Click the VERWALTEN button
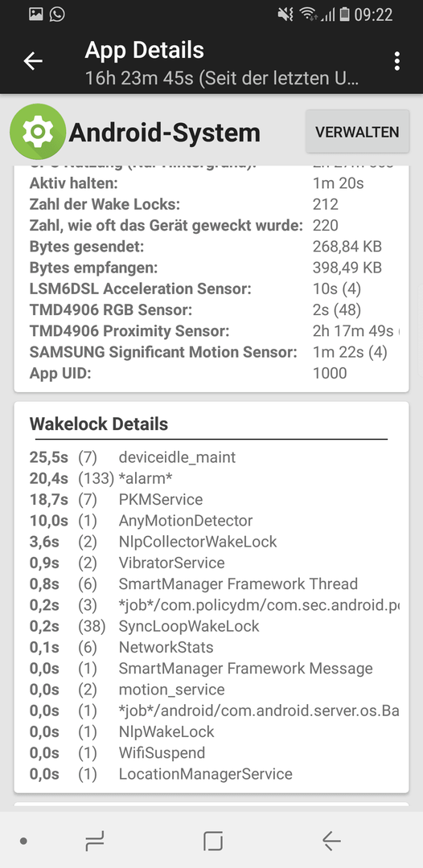This screenshot has height=868, width=423. tap(357, 132)
